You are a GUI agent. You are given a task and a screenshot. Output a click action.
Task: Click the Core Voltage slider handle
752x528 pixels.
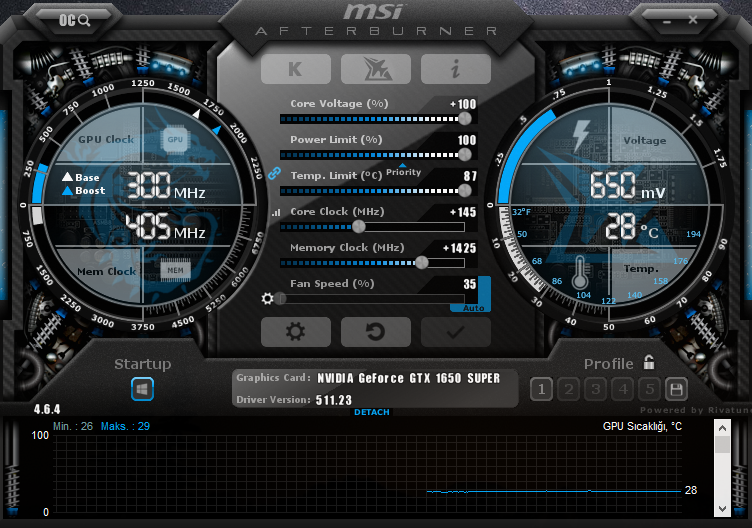pos(464,118)
